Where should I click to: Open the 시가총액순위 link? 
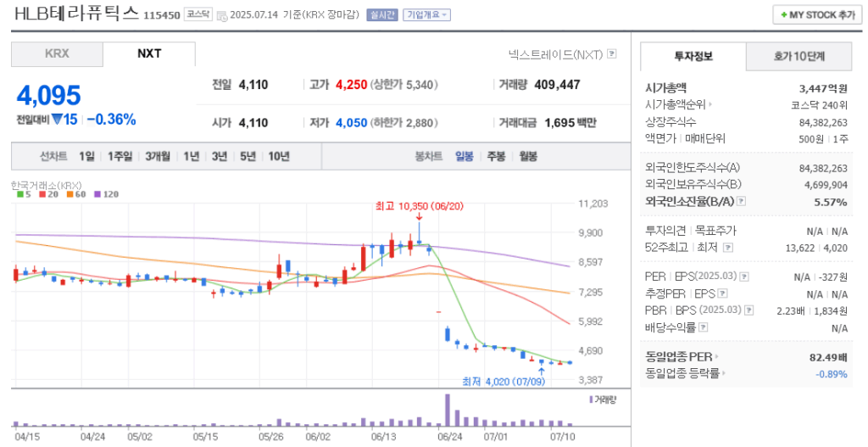678,104
